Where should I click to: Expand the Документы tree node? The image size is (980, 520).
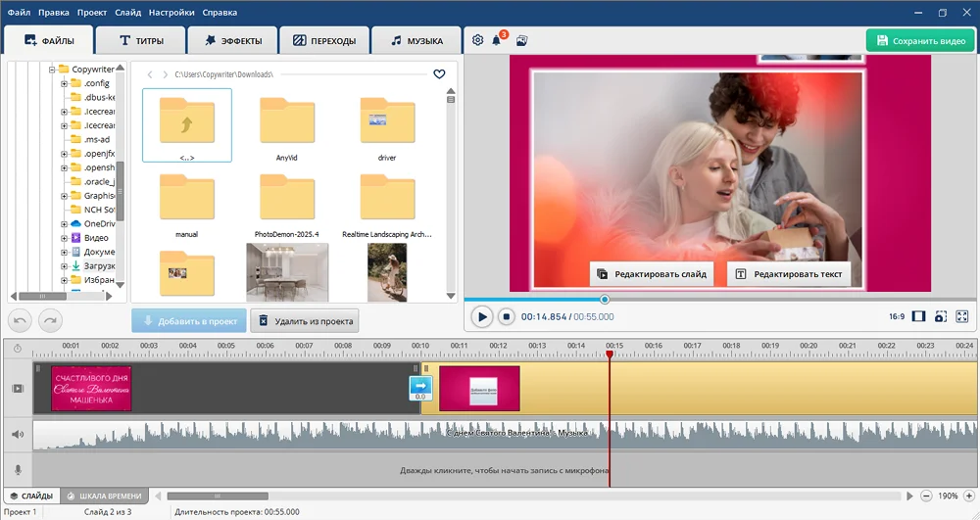coord(64,253)
